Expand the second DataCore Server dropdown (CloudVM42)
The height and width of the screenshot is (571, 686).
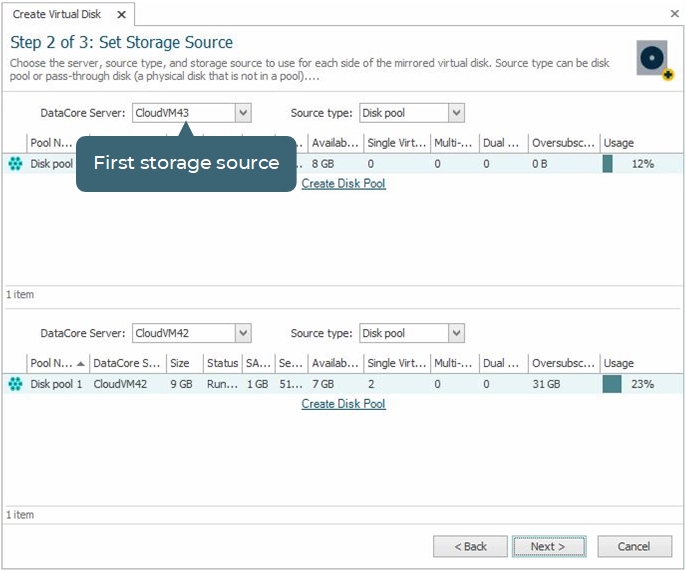point(243,333)
